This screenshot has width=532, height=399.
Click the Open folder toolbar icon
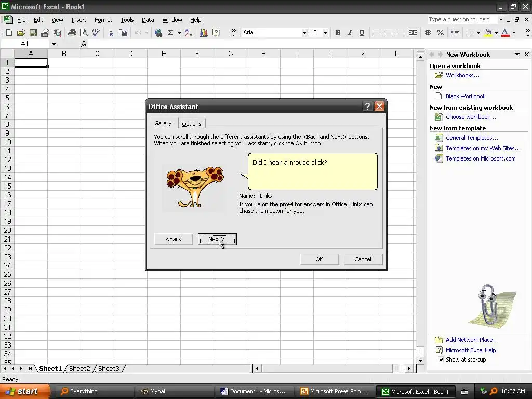point(21,33)
